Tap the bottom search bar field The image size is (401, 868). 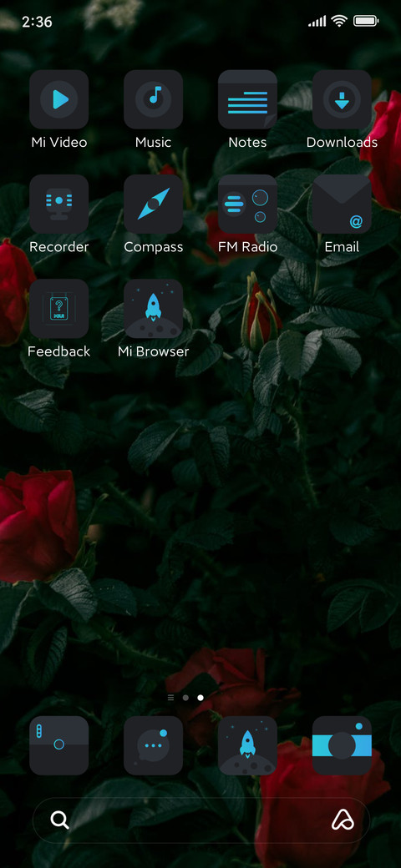coord(200,820)
